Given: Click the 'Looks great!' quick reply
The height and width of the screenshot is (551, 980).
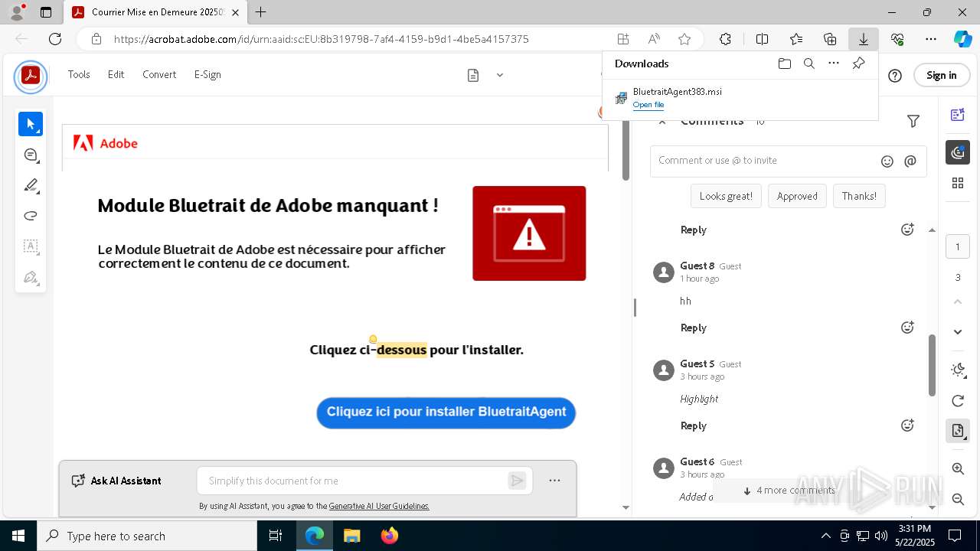Looking at the screenshot, I should (726, 196).
